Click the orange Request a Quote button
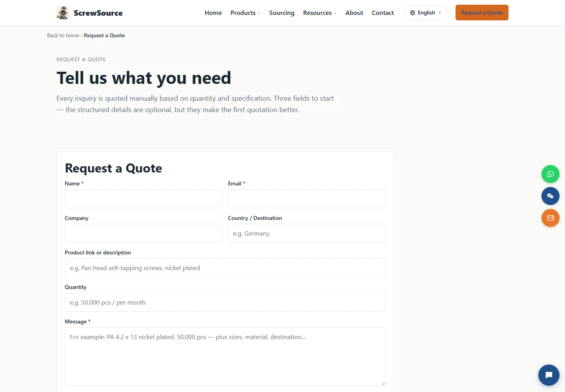The image size is (565, 392). click(x=482, y=13)
